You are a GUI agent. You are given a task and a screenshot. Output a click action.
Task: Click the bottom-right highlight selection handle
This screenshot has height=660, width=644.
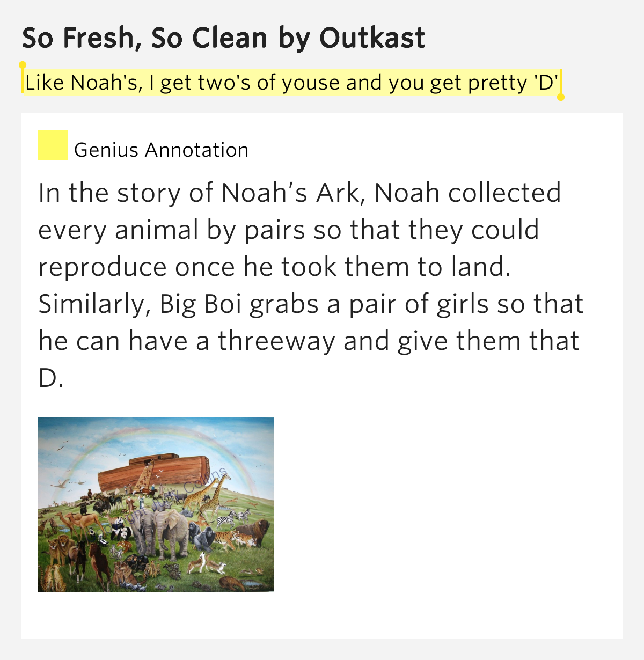tap(561, 97)
